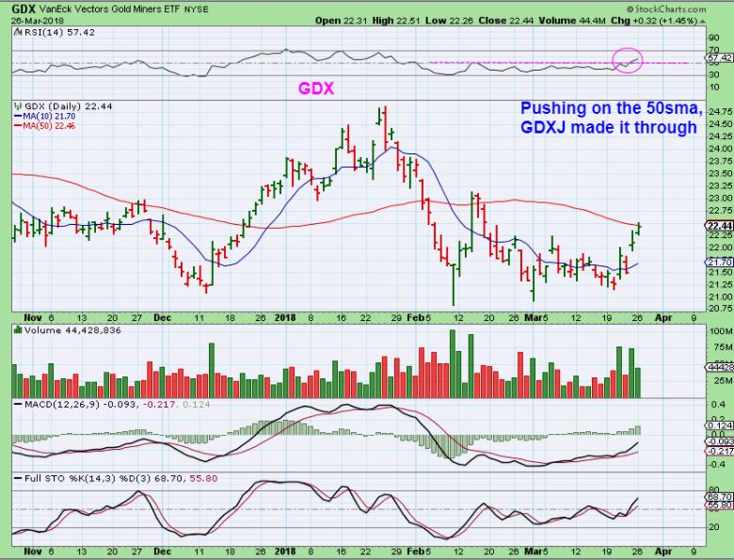Click the 55.80 stochastic value tag
Image resolution: width=734 pixels, height=560 pixels.
(720, 505)
